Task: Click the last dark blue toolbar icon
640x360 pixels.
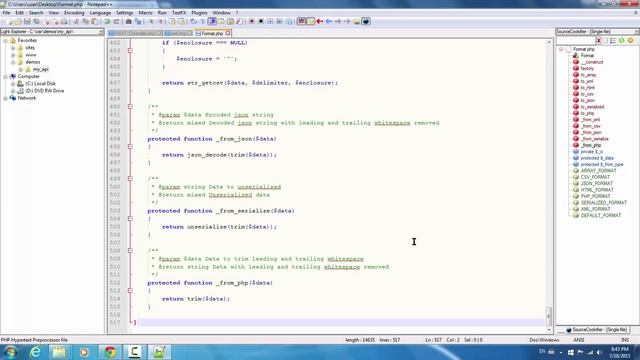Action: coord(366,21)
